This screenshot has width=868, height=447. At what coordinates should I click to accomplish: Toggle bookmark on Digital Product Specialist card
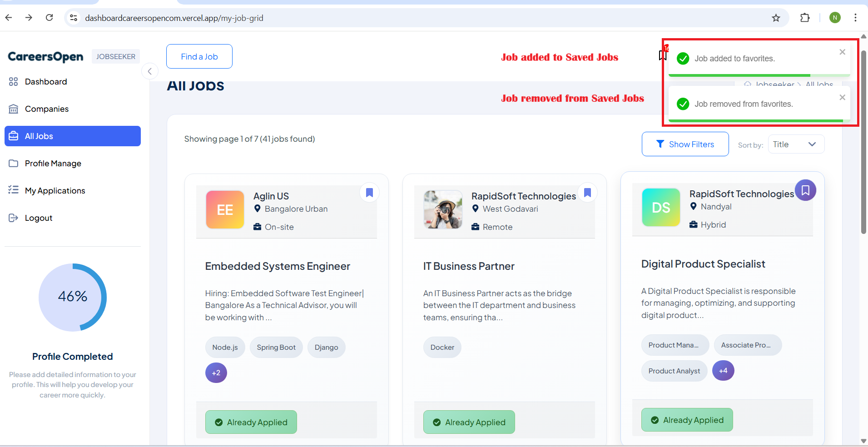click(x=805, y=190)
